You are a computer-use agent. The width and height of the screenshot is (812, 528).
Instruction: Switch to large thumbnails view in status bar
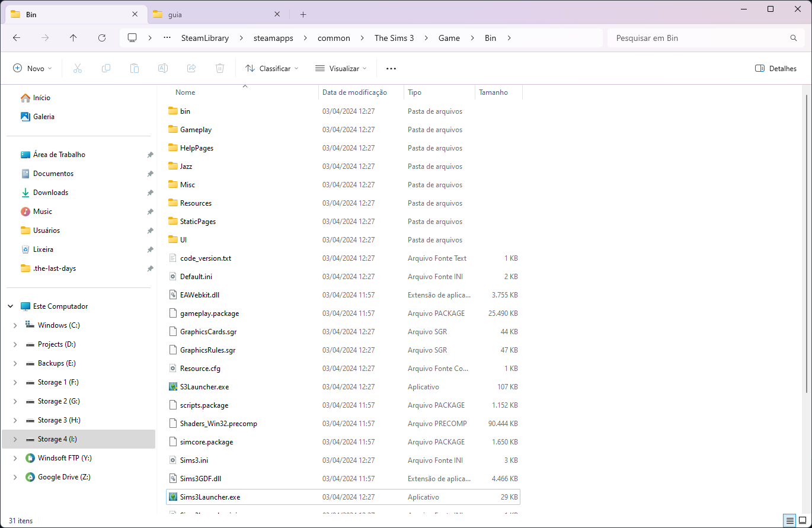point(802,521)
